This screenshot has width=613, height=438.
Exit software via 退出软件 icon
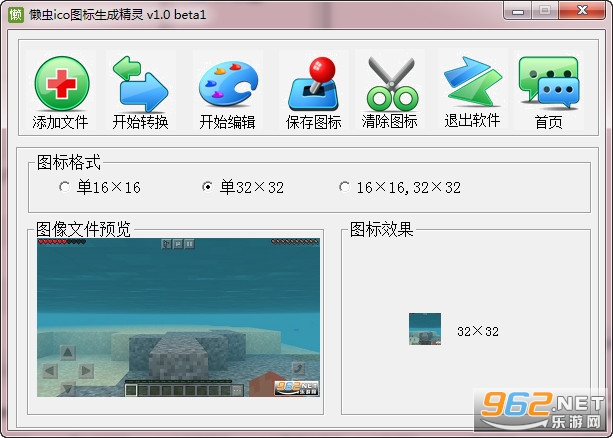472,90
